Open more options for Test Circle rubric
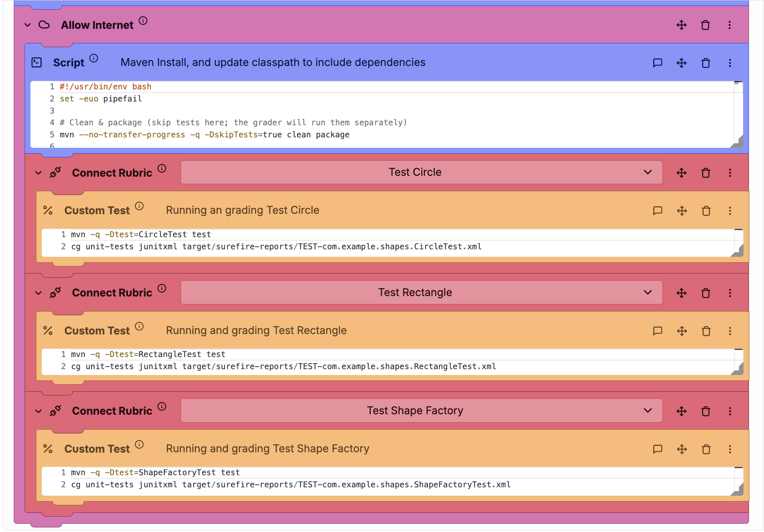 [730, 173]
